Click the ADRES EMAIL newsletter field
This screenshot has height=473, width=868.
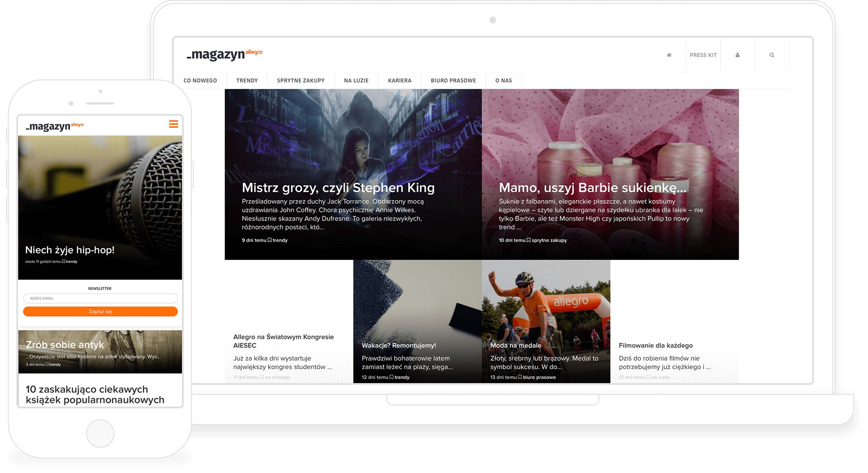pos(100,298)
